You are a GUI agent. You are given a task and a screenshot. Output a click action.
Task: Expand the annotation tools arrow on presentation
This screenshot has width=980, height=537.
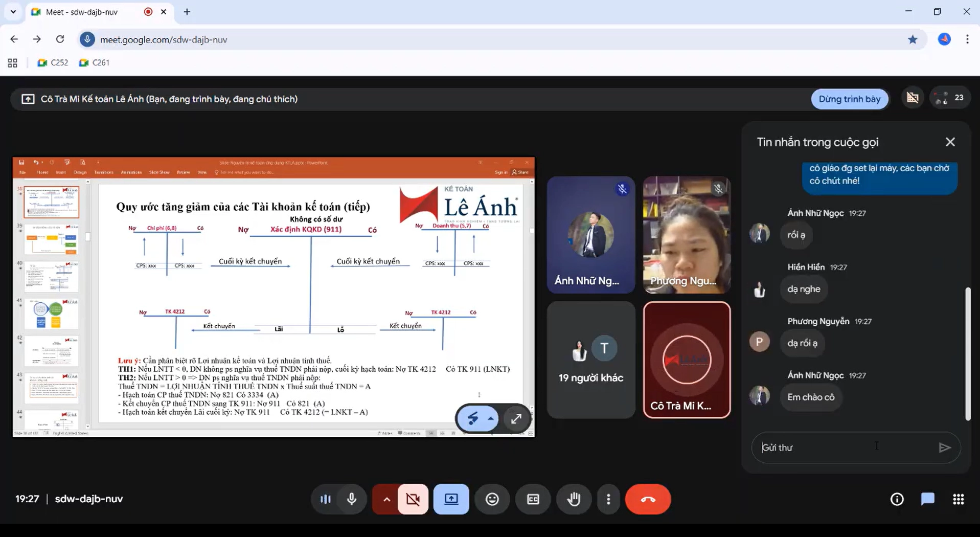pos(490,419)
